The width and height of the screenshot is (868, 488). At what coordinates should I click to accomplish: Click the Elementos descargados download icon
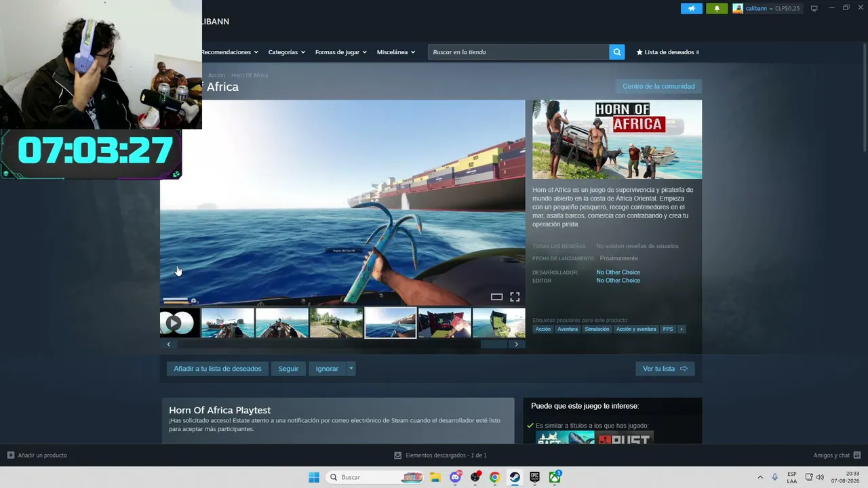398,455
